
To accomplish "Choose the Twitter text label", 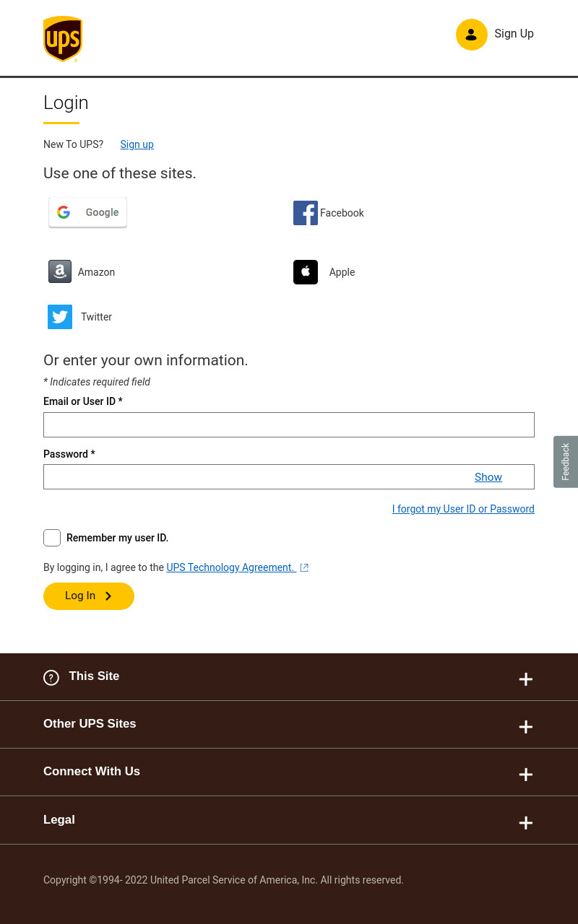I will [x=96, y=317].
